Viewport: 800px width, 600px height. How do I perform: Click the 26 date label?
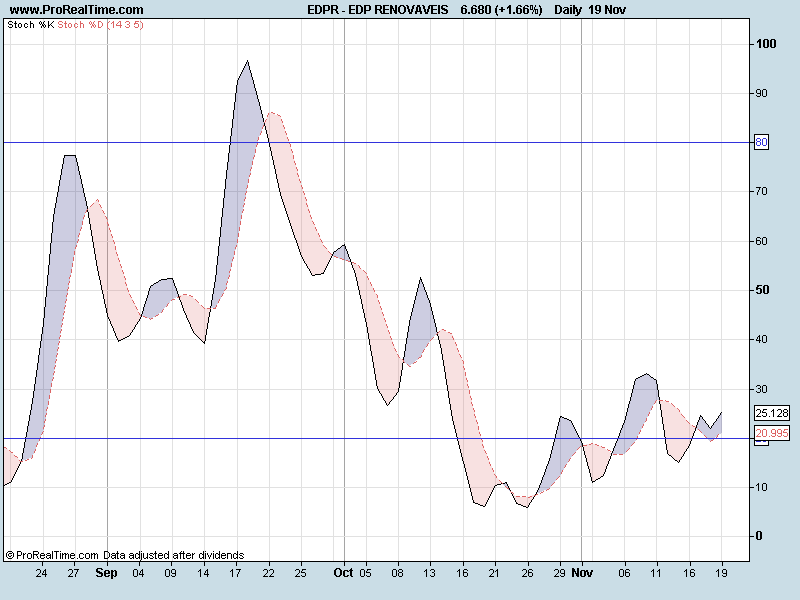click(x=528, y=573)
